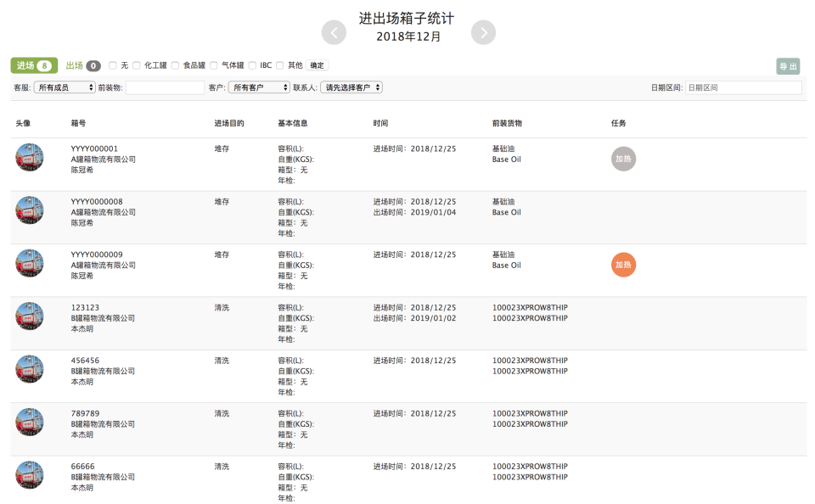Click avatar for container 123123

click(x=30, y=316)
